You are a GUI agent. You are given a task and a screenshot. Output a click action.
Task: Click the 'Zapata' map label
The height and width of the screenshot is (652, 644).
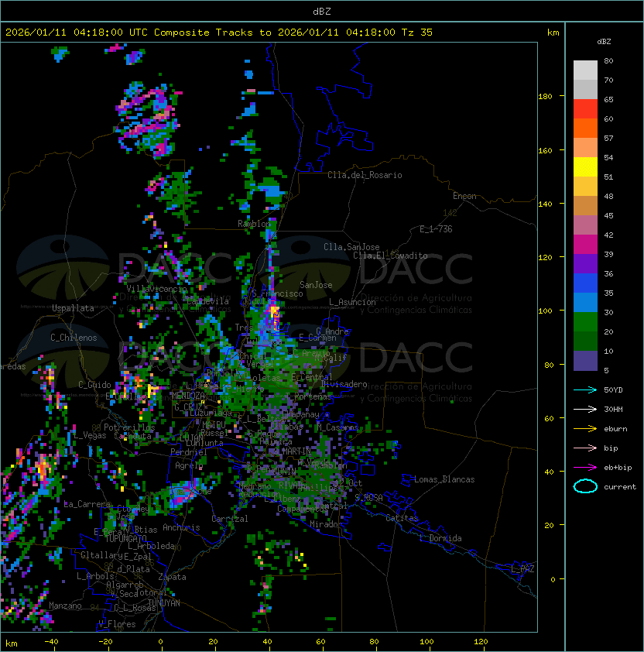172,577
